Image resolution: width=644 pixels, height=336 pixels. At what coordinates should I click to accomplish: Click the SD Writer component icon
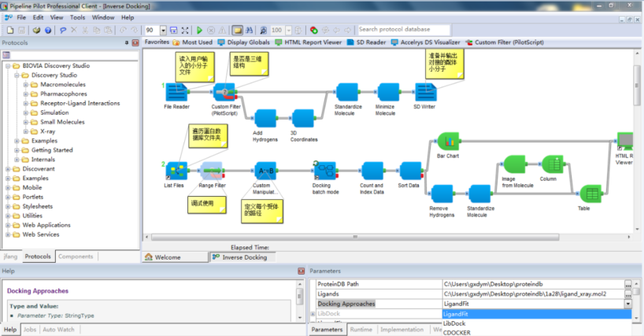coord(426,92)
